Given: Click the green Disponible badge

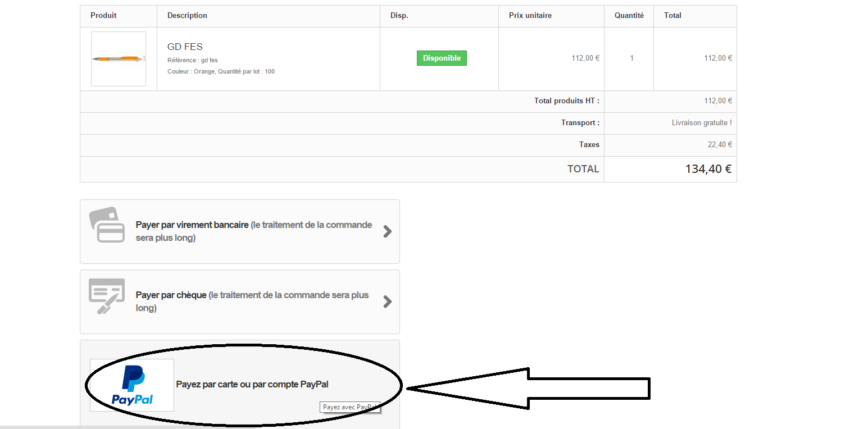Looking at the screenshot, I should pos(442,58).
